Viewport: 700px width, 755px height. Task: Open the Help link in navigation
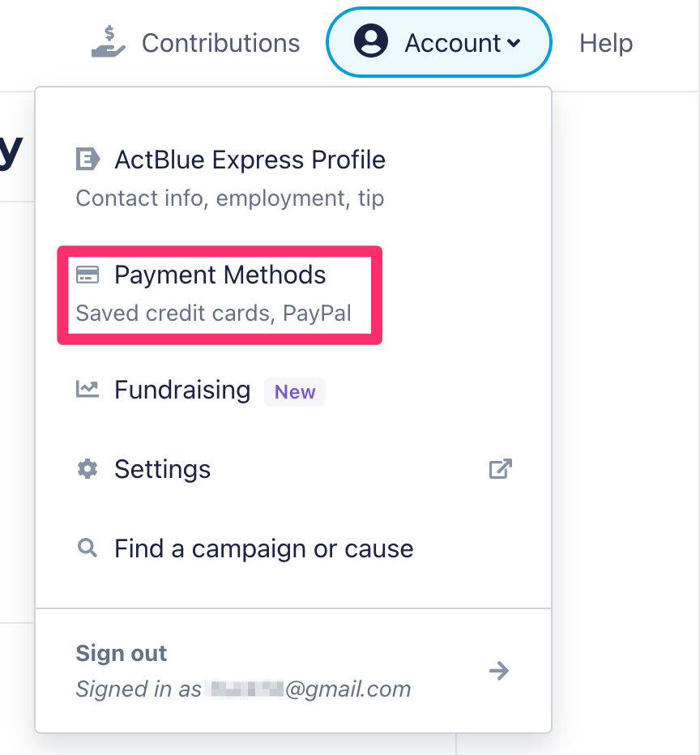[x=606, y=43]
